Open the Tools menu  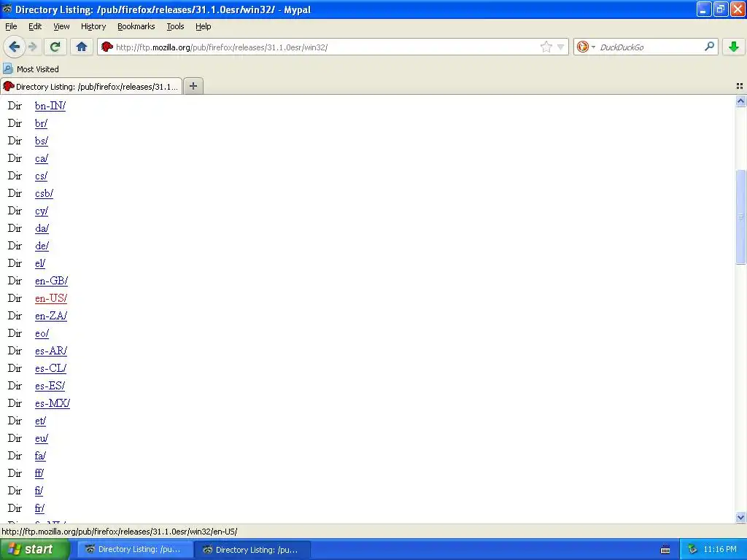[x=175, y=26]
